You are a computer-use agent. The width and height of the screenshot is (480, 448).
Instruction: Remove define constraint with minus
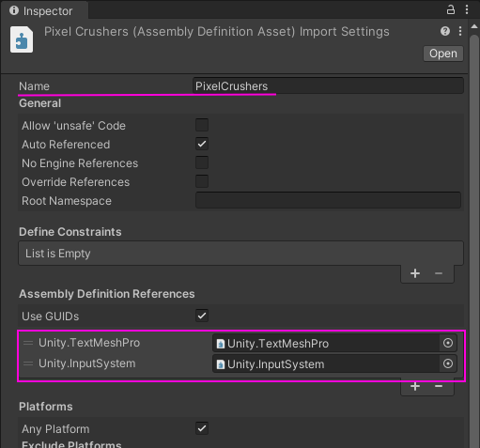[x=439, y=273]
